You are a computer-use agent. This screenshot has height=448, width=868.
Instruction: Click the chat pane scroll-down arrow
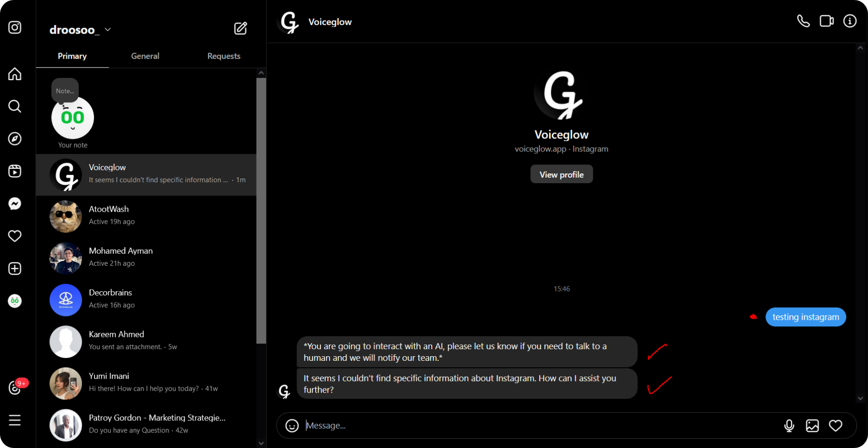(860, 399)
